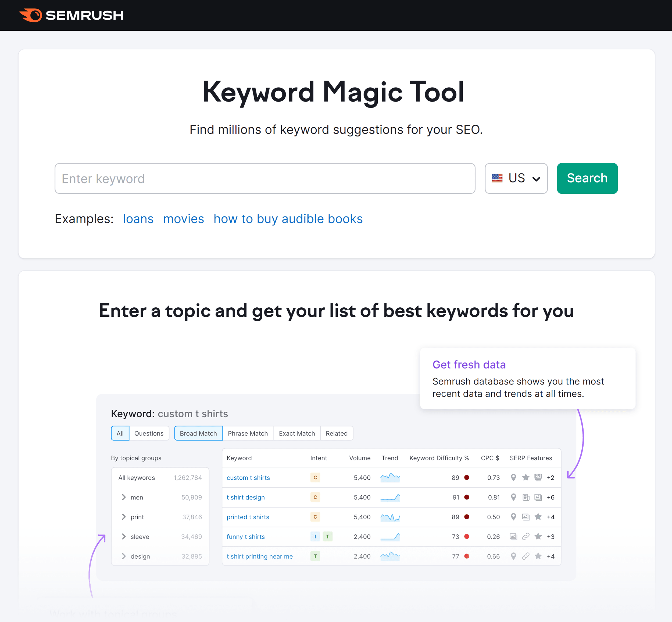The height and width of the screenshot is (622, 672).
Task: Show +2 more SERP features for custom t shirts
Action: pyautogui.click(x=551, y=478)
